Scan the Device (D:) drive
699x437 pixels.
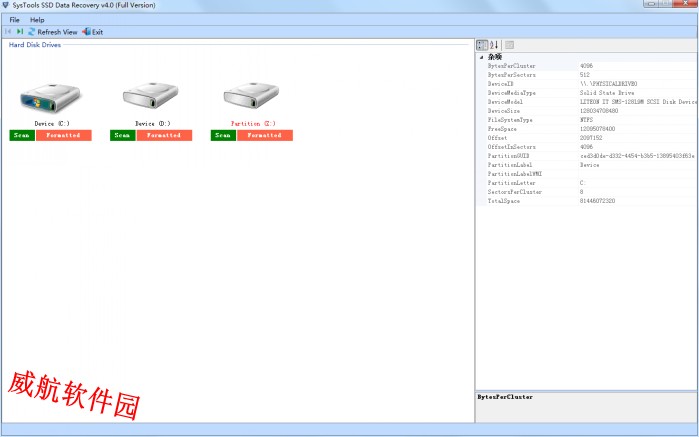coord(123,135)
